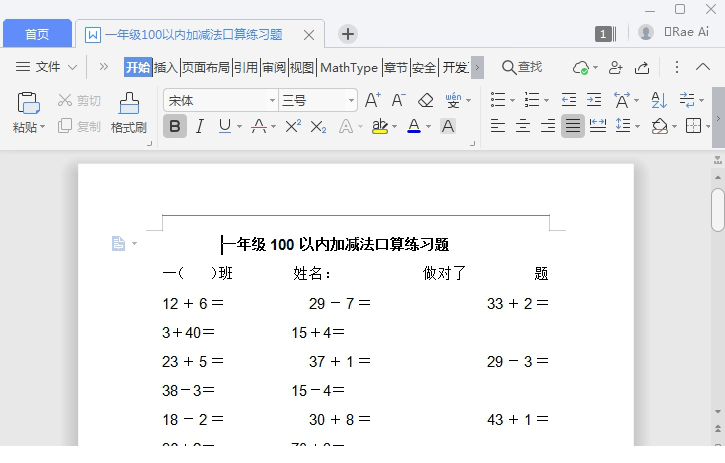Expand quick access toolbar double-chevron

pos(104,68)
